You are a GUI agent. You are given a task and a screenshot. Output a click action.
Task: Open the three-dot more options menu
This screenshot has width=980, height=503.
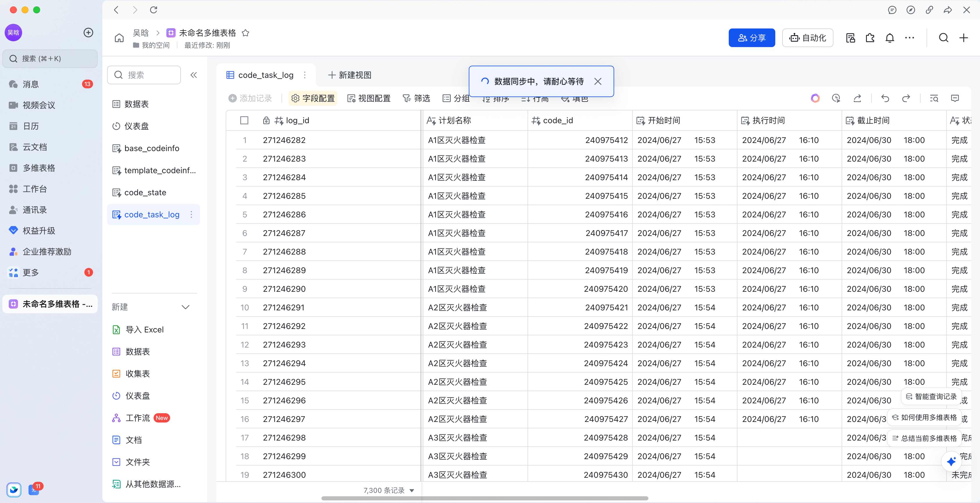coord(910,38)
